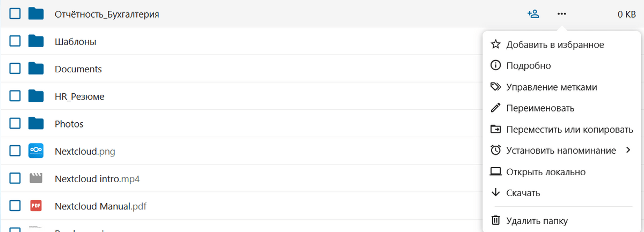Select Переименовать in the context menu
Image resolution: width=644 pixels, height=232 pixels.
tap(540, 108)
